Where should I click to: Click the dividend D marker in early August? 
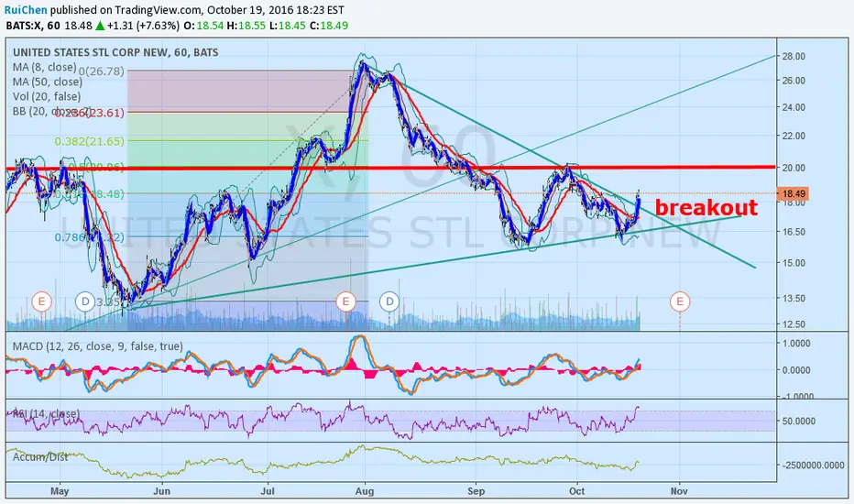pyautogui.click(x=389, y=301)
